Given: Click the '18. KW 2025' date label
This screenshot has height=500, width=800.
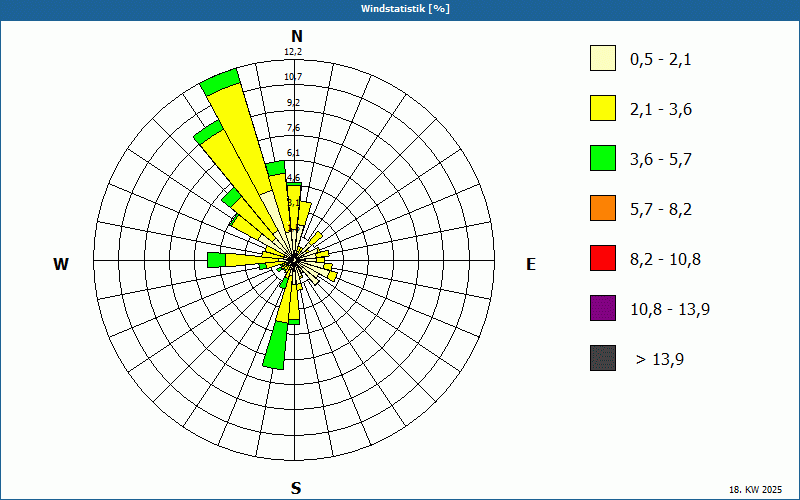Looking at the screenshot, I should [757, 490].
